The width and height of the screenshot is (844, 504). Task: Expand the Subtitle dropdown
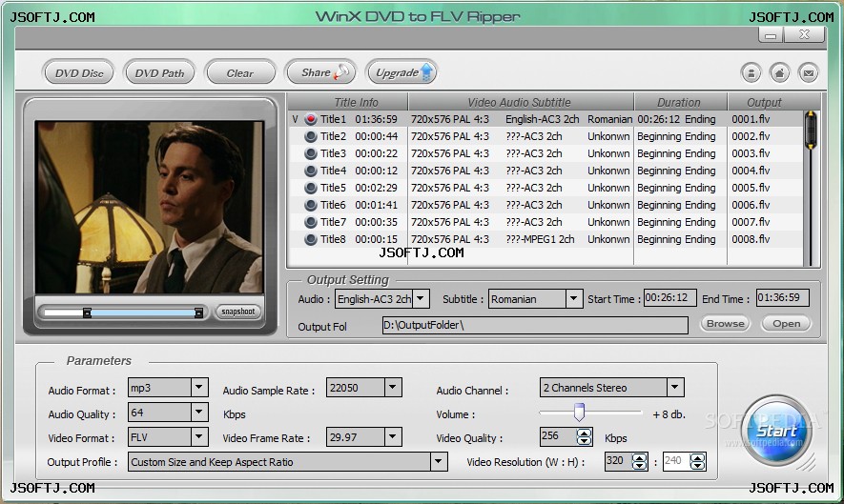[x=574, y=298]
